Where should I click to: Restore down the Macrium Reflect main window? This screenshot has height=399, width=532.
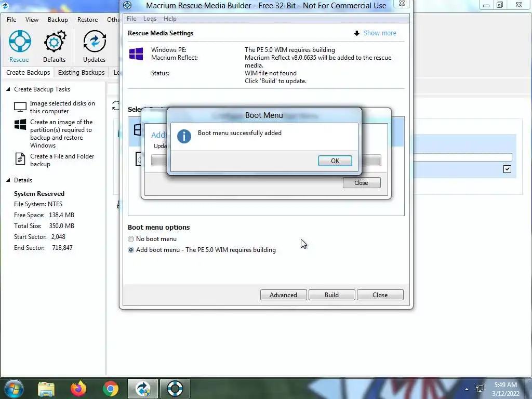click(x=500, y=5)
